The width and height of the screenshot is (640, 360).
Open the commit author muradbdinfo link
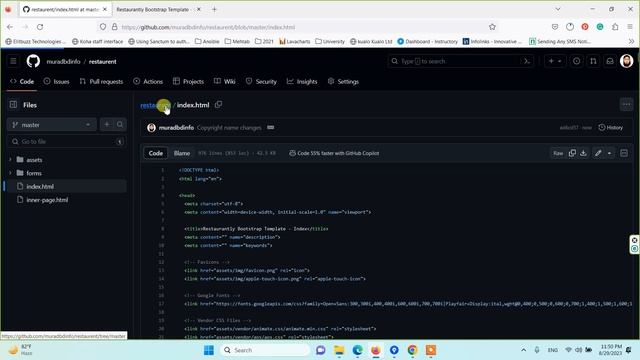[176, 127]
